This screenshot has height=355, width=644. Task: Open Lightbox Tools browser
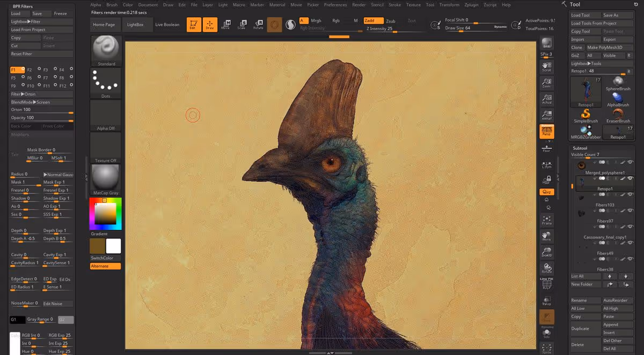(601, 63)
